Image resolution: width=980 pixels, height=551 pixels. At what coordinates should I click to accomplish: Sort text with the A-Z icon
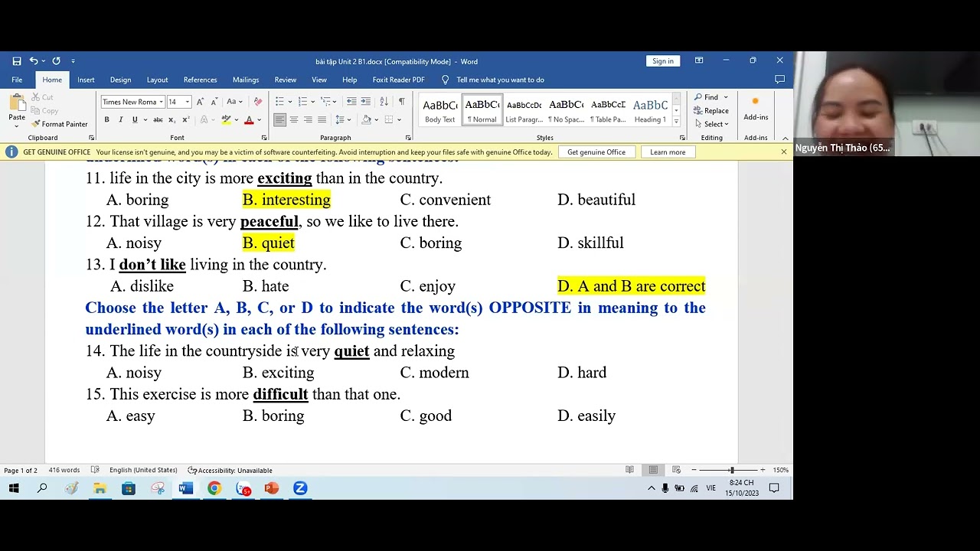[384, 102]
